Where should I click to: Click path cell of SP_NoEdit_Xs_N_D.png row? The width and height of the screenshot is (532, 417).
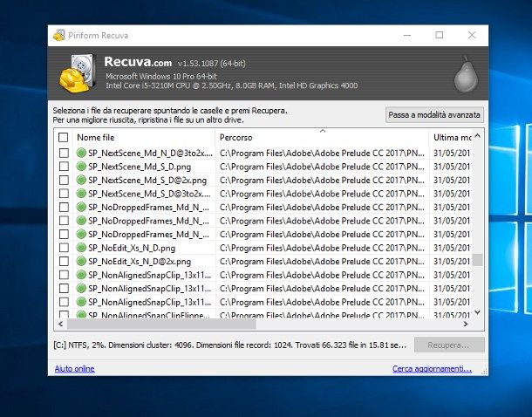point(322,248)
